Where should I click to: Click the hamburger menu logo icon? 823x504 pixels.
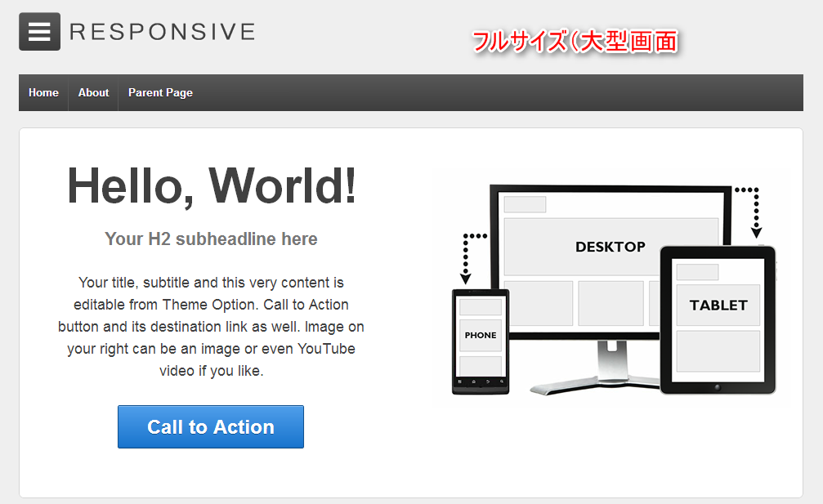click(39, 32)
